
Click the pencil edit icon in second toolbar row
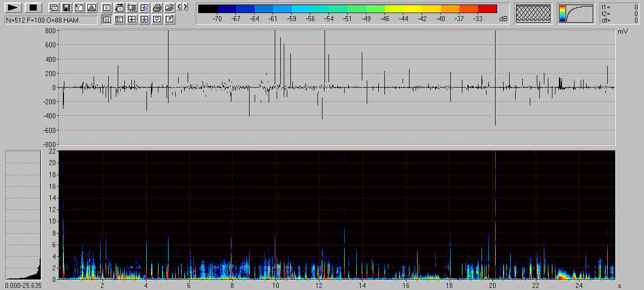pos(170,19)
